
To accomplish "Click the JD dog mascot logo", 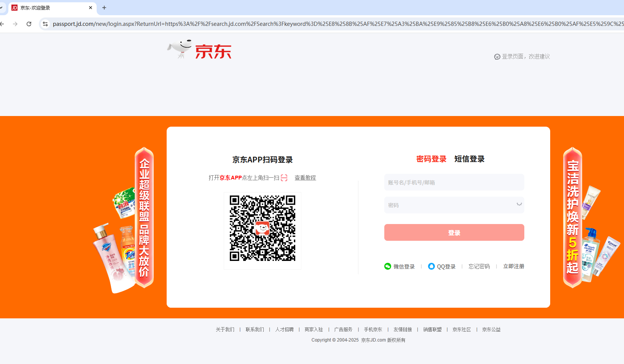I will pyautogui.click(x=180, y=49).
